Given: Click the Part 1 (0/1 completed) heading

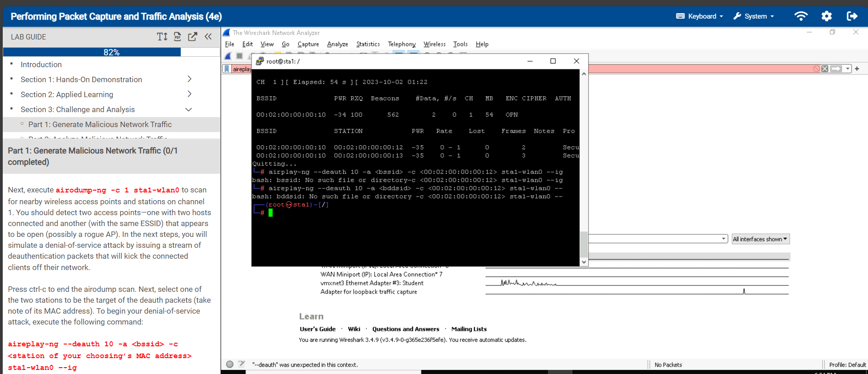Looking at the screenshot, I should click(x=93, y=156).
